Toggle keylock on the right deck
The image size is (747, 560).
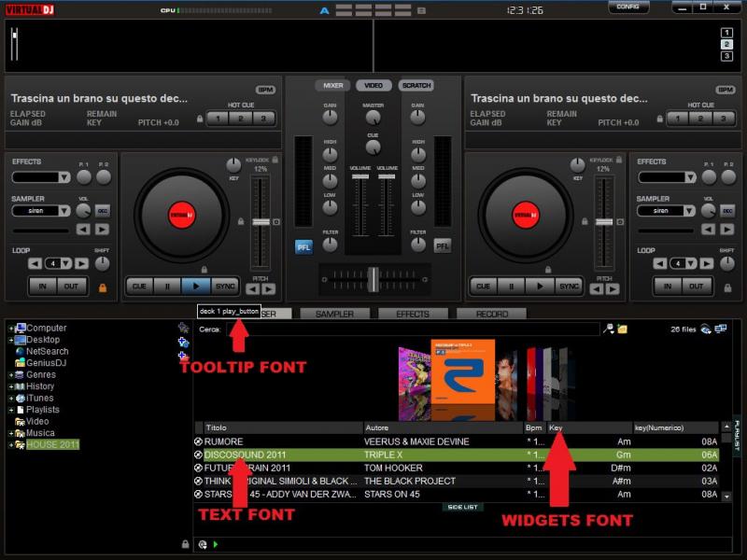(x=619, y=160)
